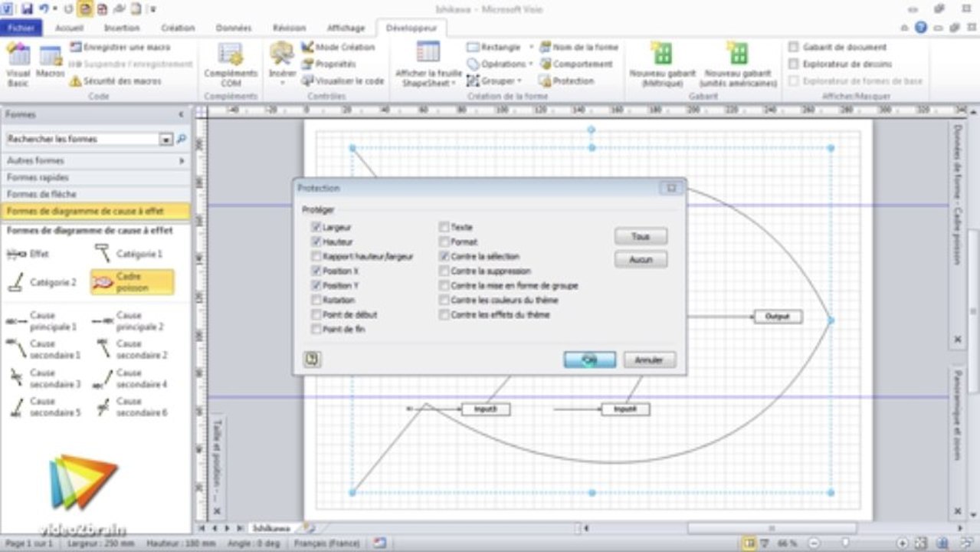Viewport: 980px width, 552px height.
Task: Click Protection in the ribbon
Action: 567,80
